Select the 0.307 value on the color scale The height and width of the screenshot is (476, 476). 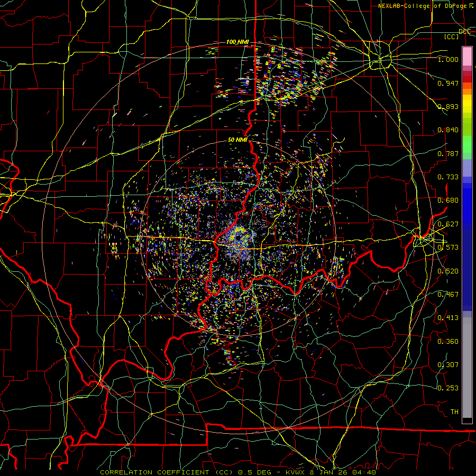[448, 365]
